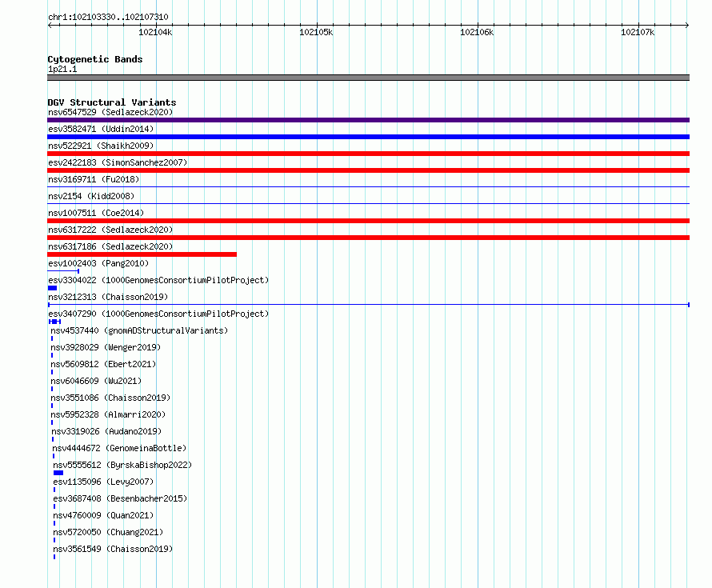Screen dimensions: 712x588
Task: Select the red nsv522921 variant bar
Action: pos(368,154)
